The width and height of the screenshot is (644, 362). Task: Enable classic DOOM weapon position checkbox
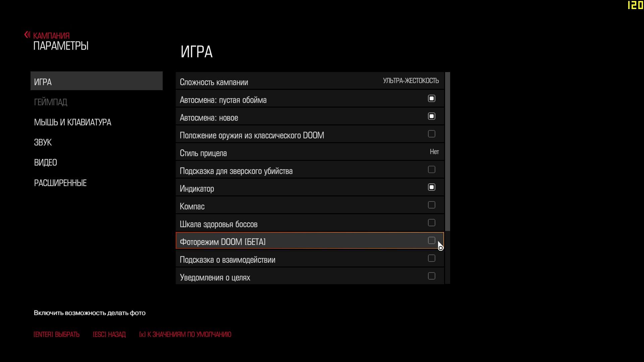[432, 134]
